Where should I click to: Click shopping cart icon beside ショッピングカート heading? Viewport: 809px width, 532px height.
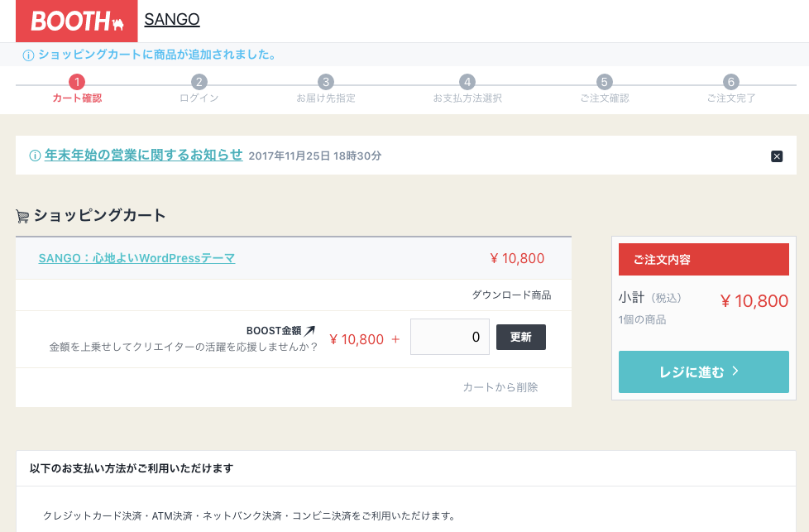coord(22,216)
